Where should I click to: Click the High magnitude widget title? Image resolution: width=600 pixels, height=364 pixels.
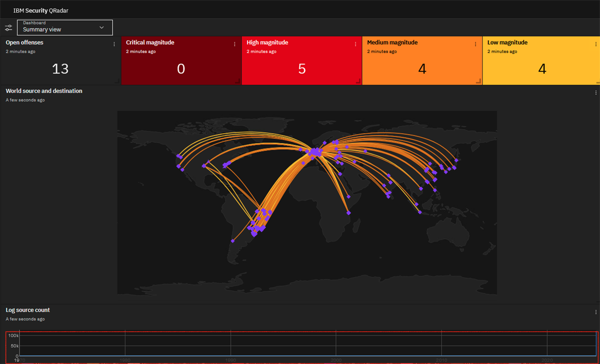(267, 42)
